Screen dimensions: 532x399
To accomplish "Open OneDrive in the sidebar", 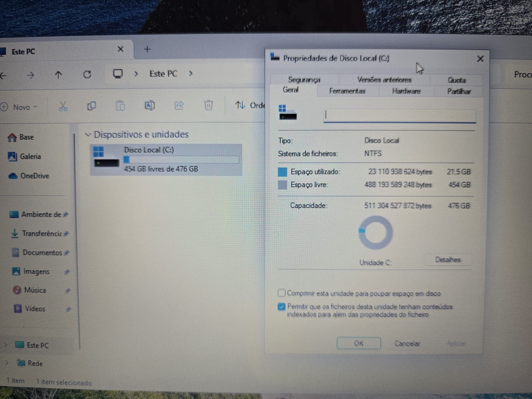I will tap(29, 176).
